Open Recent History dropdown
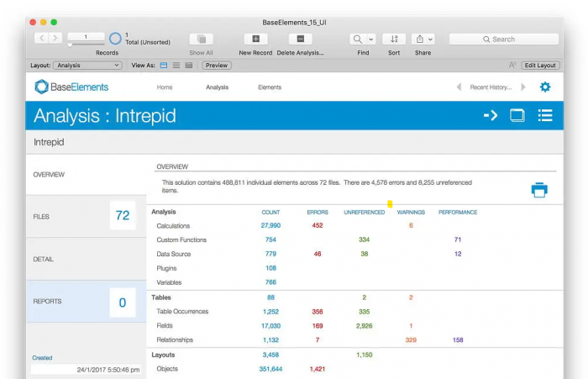The height and width of the screenshot is (379, 588). 491,87
